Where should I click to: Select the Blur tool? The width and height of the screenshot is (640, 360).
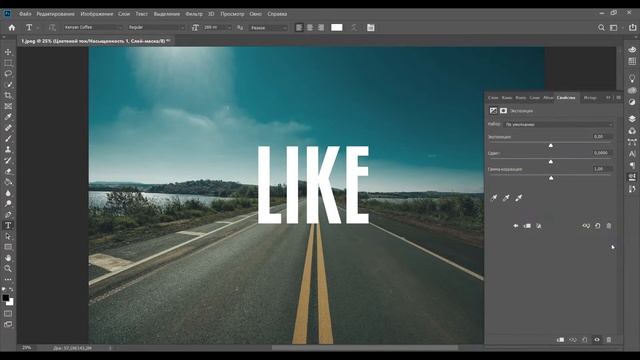click(x=8, y=193)
